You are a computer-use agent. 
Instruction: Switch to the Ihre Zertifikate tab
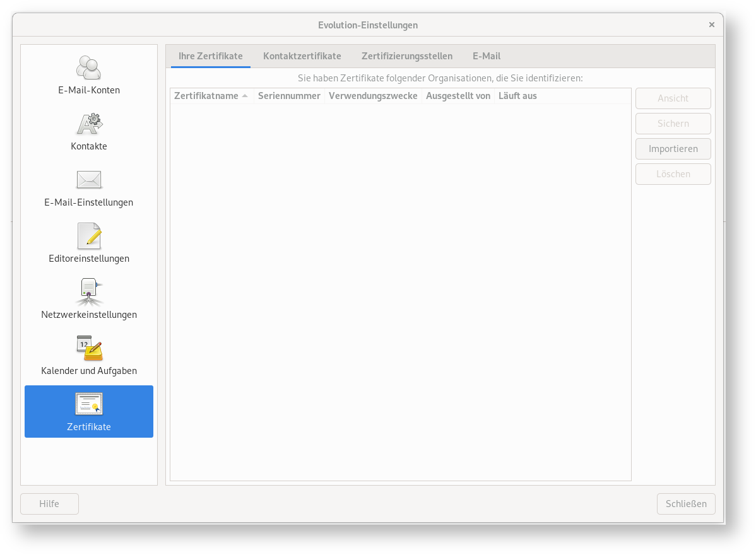pyautogui.click(x=210, y=56)
